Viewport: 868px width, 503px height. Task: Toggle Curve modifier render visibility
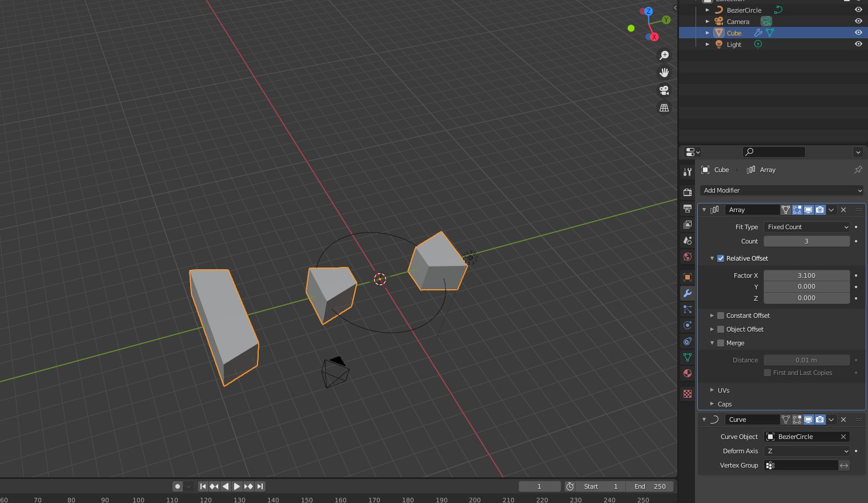click(x=820, y=420)
